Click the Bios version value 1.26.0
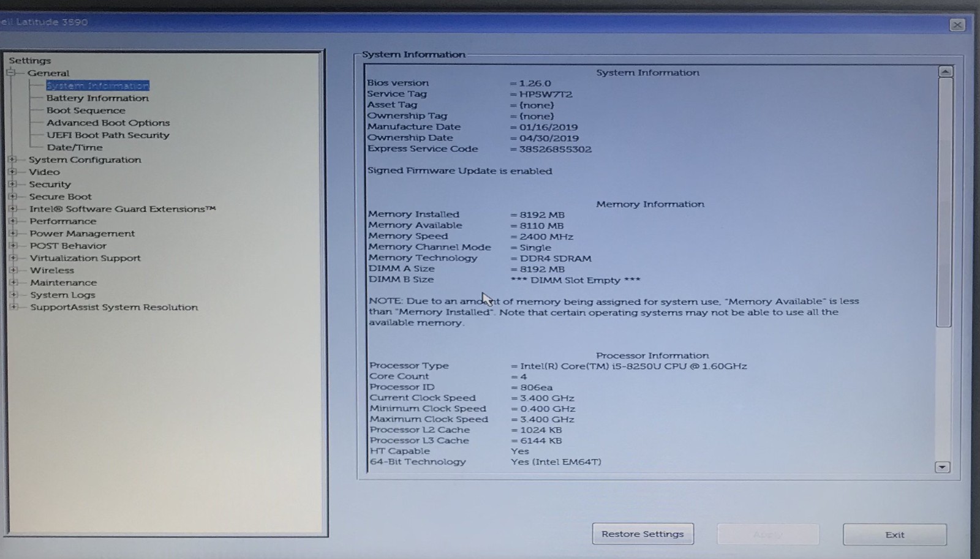980x559 pixels. (x=535, y=83)
